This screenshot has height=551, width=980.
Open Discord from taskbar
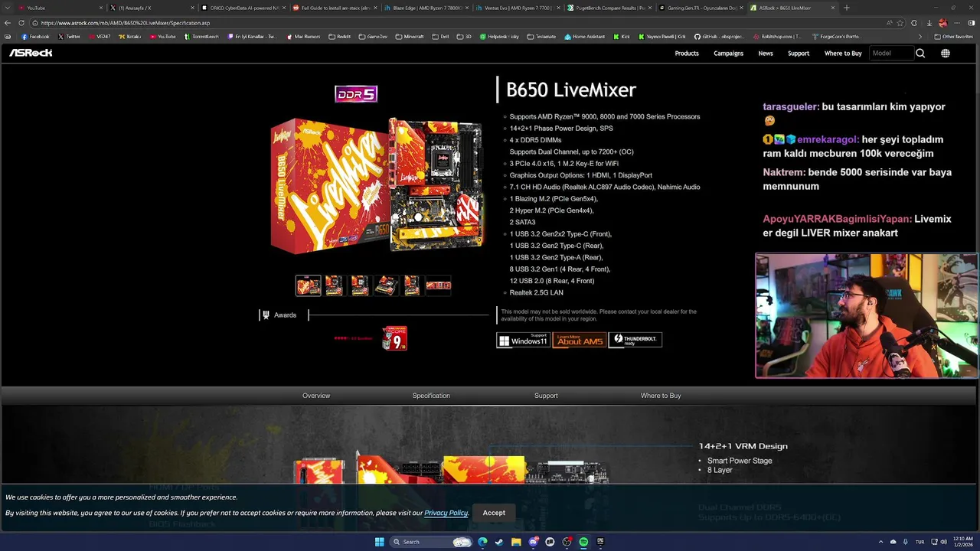pyautogui.click(x=533, y=542)
